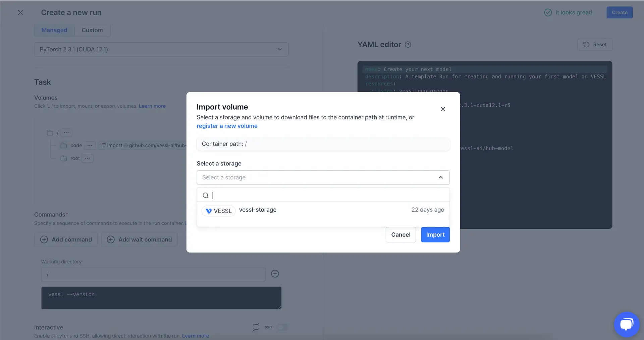Viewport: 644px width, 340px height.
Task: Open the chat support bubble
Action: click(x=626, y=324)
